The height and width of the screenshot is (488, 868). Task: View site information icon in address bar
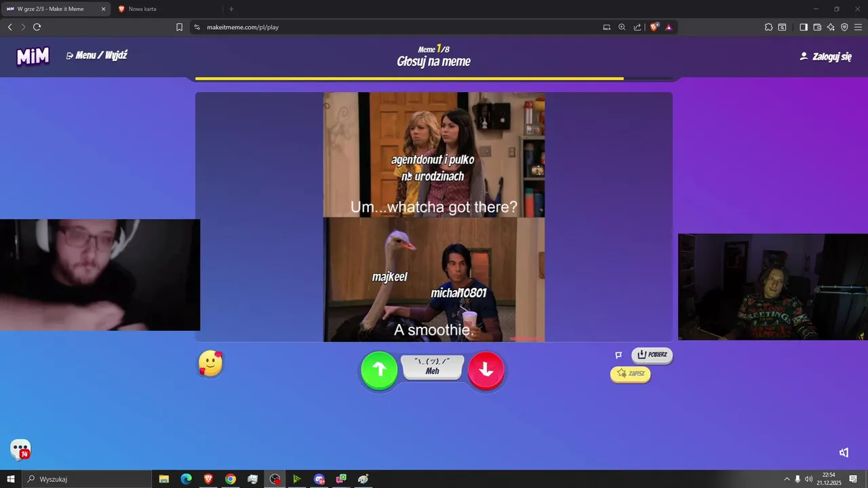pos(197,27)
